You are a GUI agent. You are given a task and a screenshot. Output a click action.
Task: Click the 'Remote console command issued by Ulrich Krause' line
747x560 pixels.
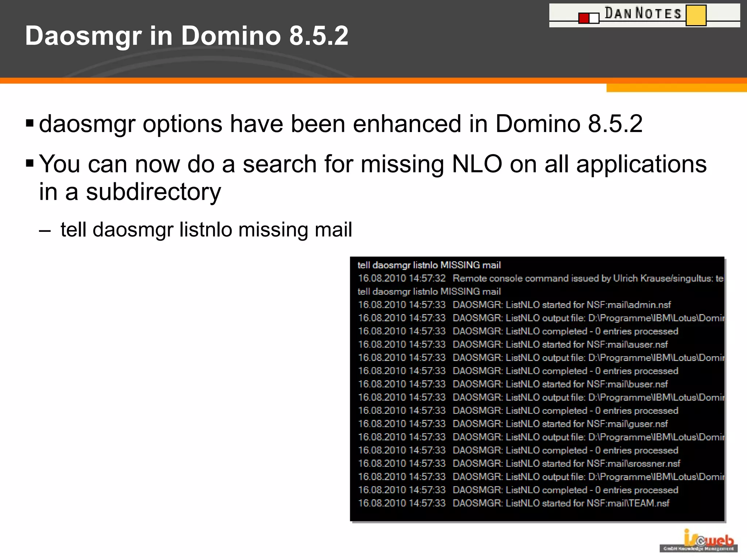pos(541,278)
